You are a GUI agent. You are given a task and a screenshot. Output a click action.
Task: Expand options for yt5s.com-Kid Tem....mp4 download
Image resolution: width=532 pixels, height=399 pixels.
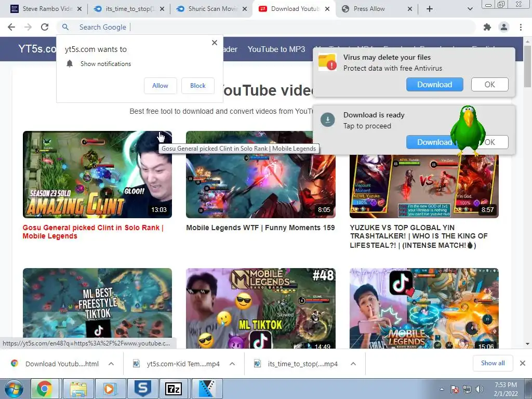coord(232,364)
